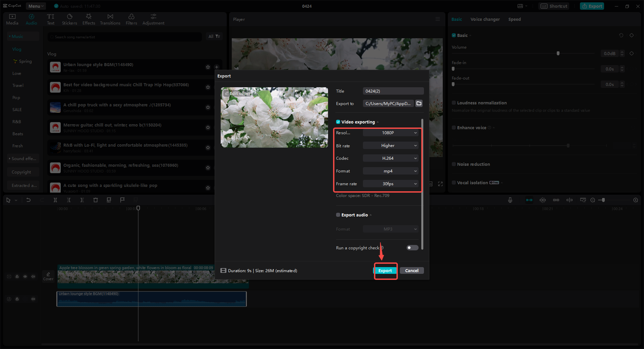
Task: Click the Title input field
Action: tap(393, 91)
